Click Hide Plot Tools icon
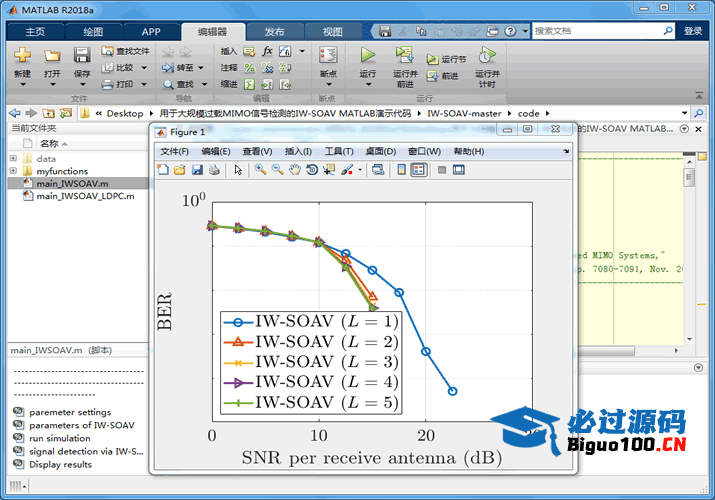 click(441, 170)
